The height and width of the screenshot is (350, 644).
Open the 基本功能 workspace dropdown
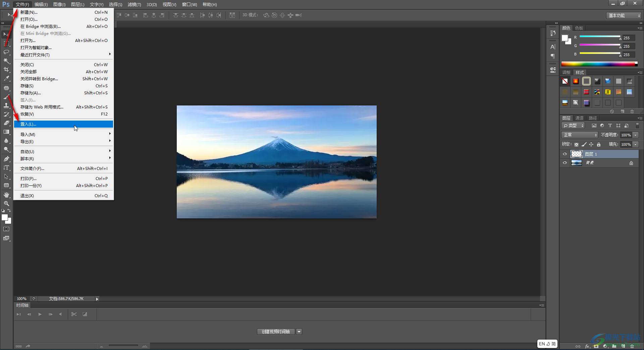point(624,15)
